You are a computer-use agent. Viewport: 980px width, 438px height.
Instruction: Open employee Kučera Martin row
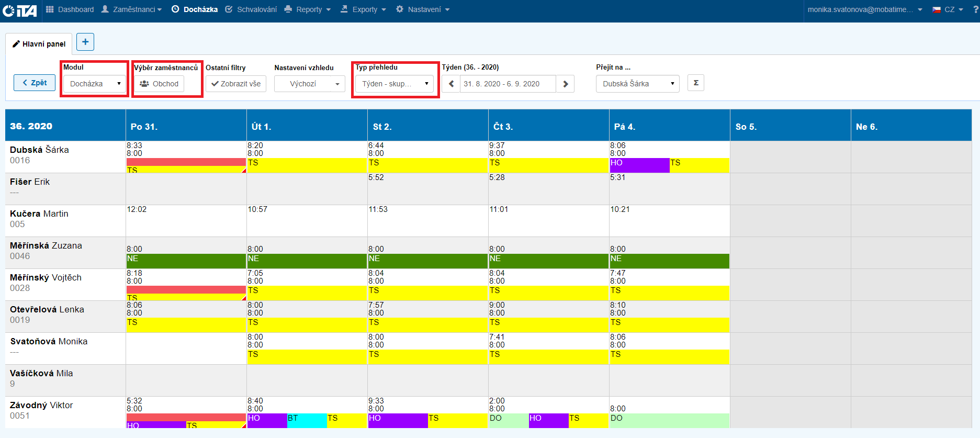click(x=39, y=214)
